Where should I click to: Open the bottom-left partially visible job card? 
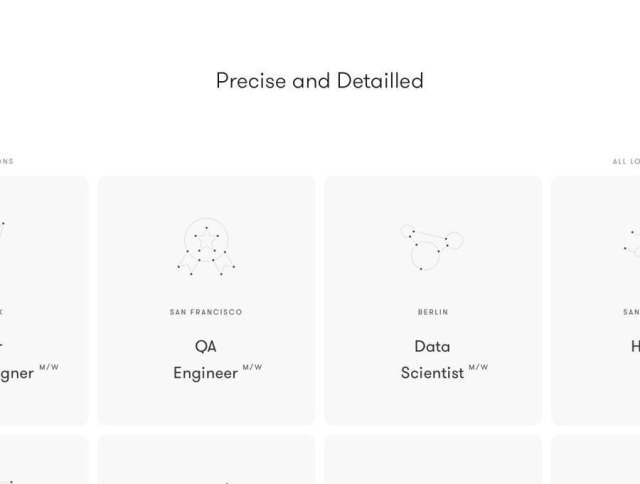tap(44, 460)
